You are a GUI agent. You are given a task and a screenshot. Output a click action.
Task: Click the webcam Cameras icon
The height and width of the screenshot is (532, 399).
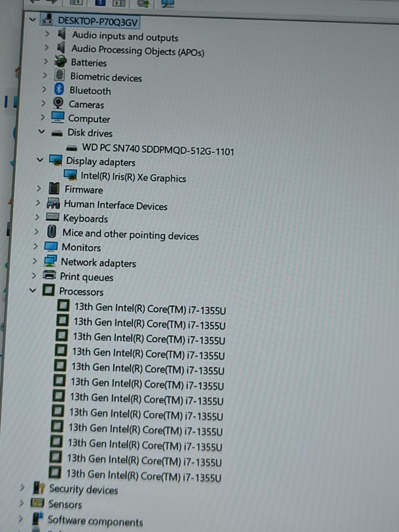point(58,103)
